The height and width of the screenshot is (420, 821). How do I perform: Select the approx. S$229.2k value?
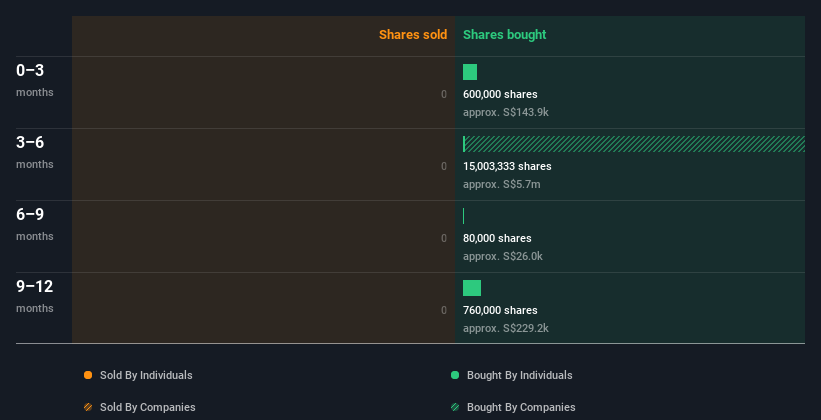(x=506, y=328)
